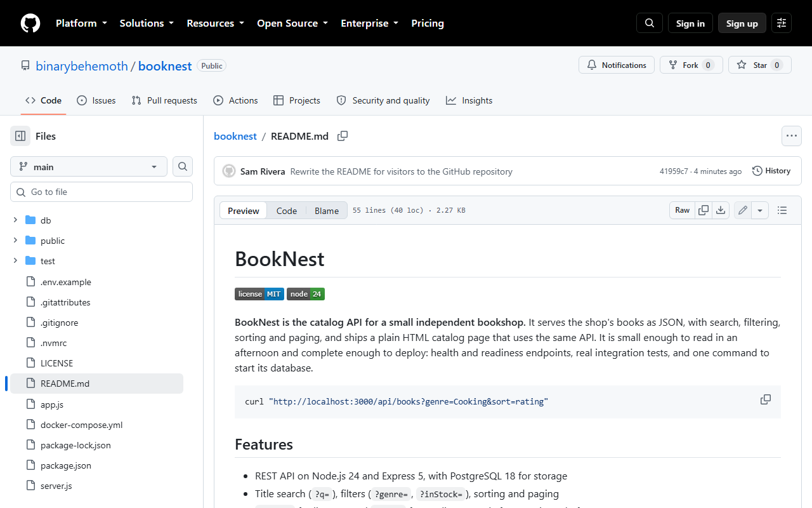Fork this repository button
The width and height of the screenshot is (812, 508).
691,65
